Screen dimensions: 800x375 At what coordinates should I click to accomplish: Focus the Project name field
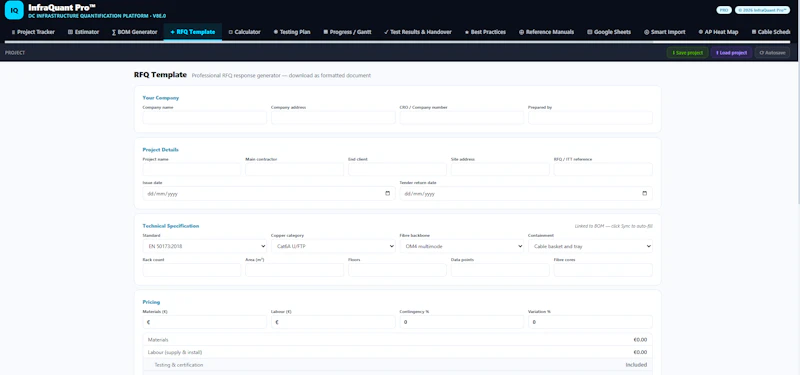click(x=192, y=169)
